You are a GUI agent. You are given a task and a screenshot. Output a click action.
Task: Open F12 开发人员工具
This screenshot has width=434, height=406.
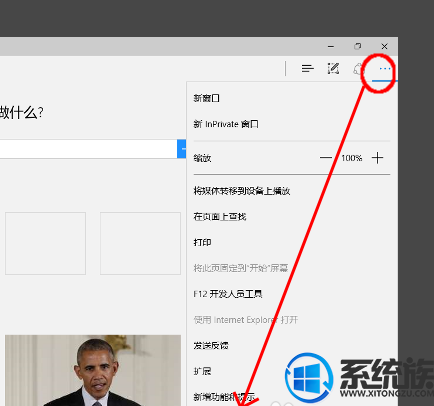pyautogui.click(x=228, y=294)
